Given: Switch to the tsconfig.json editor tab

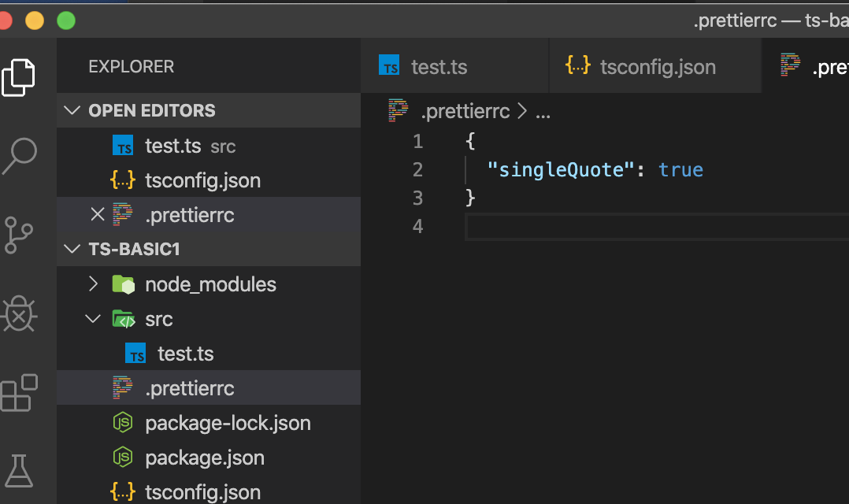Looking at the screenshot, I should [x=657, y=67].
